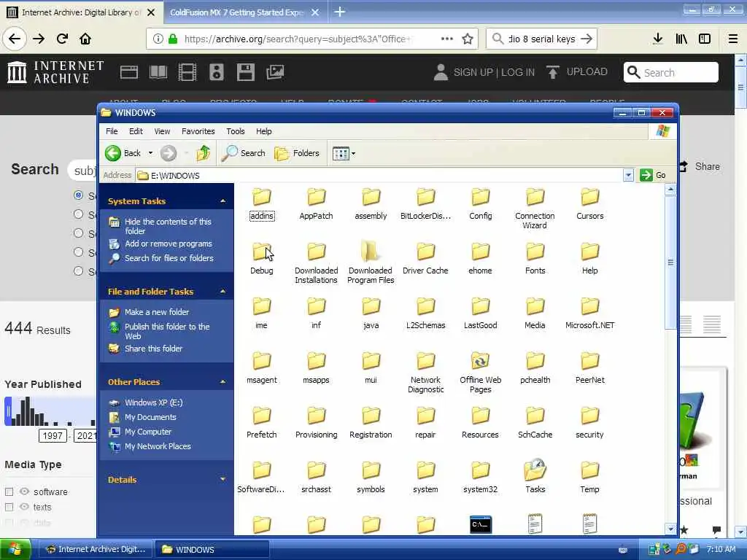Open Internet Archive web icon
The height and width of the screenshot is (560, 747).
(x=128, y=72)
